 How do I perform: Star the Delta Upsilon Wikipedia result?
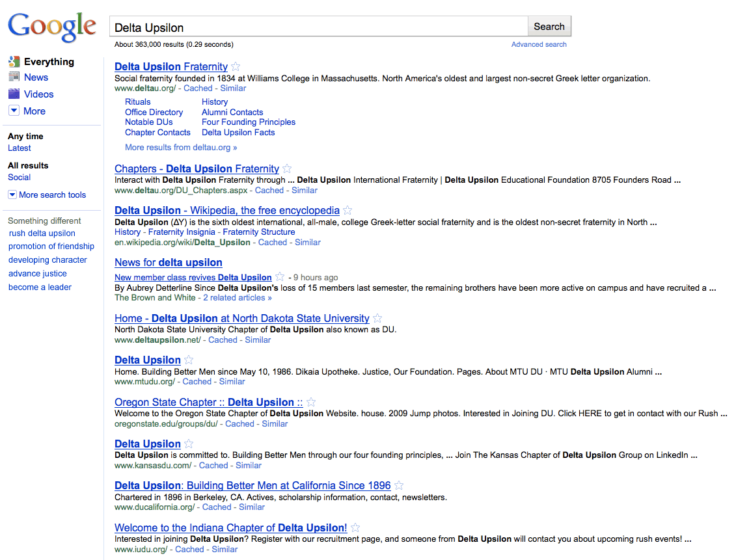[x=348, y=210]
